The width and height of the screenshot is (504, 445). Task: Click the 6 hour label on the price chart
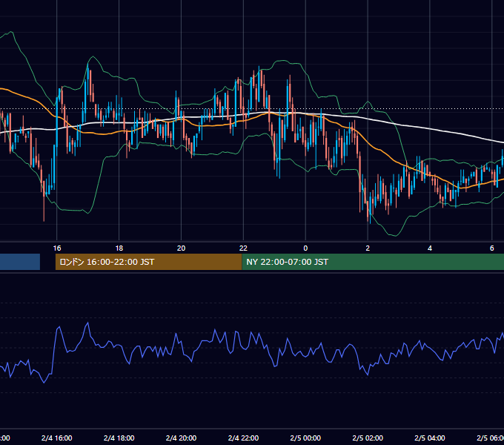pos(492,248)
